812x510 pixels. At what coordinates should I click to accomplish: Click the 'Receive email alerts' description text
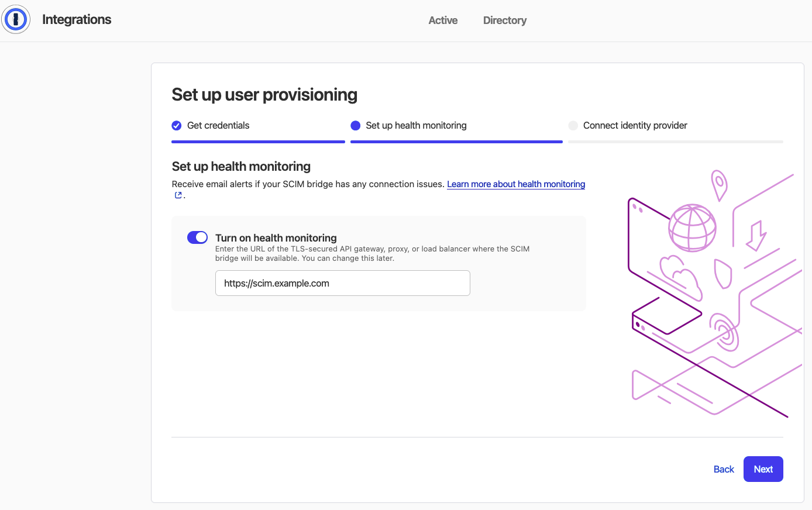(x=308, y=184)
